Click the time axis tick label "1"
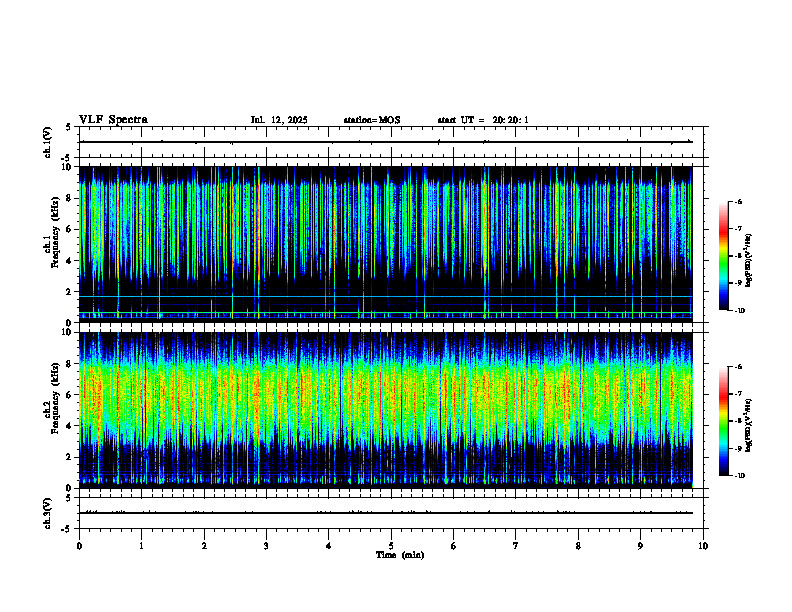 click(141, 546)
